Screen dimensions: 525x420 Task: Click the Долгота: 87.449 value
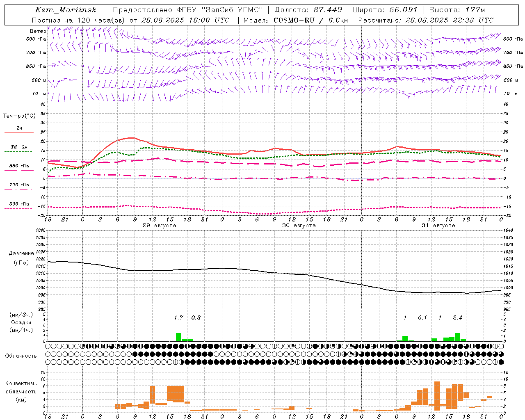point(308,10)
